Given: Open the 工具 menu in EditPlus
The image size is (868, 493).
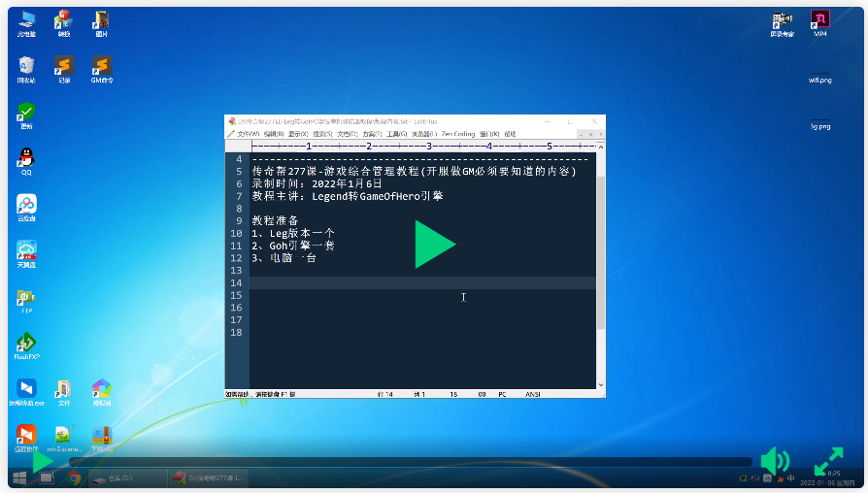Looking at the screenshot, I should pos(396,134).
